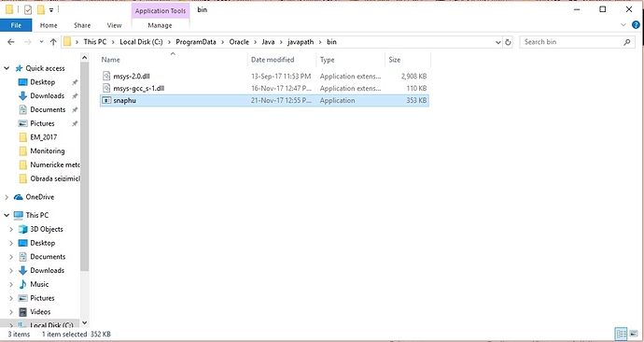Open the File menu
Image resolution: width=644 pixels, height=342 pixels.
pos(16,25)
